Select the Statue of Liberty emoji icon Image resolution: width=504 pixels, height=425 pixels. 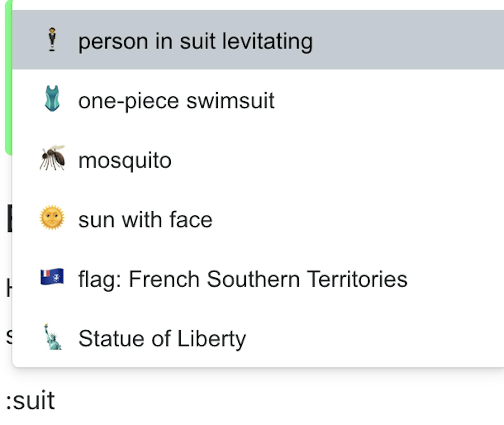pyautogui.click(x=52, y=337)
